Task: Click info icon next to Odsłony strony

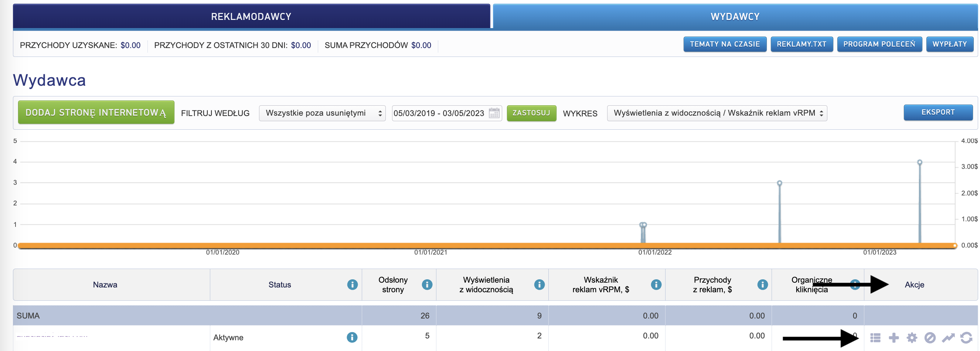Action: (427, 284)
